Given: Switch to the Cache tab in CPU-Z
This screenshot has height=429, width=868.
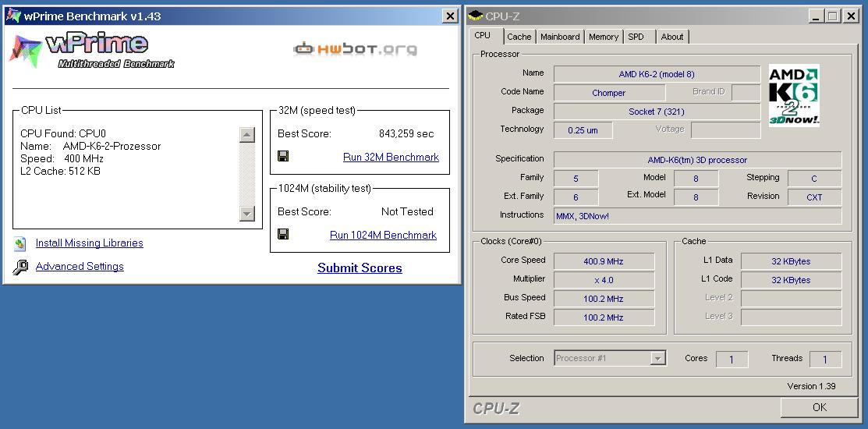Looking at the screenshot, I should (x=519, y=37).
